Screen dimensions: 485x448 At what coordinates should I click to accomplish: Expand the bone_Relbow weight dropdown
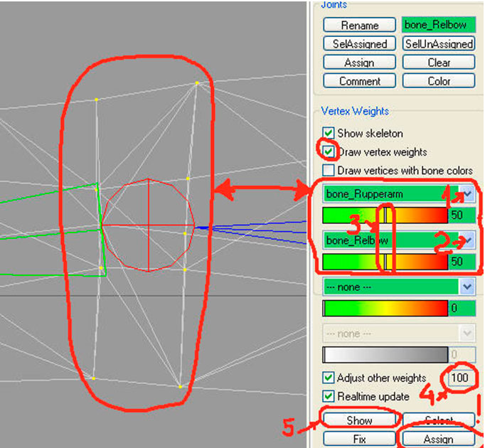[467, 241]
